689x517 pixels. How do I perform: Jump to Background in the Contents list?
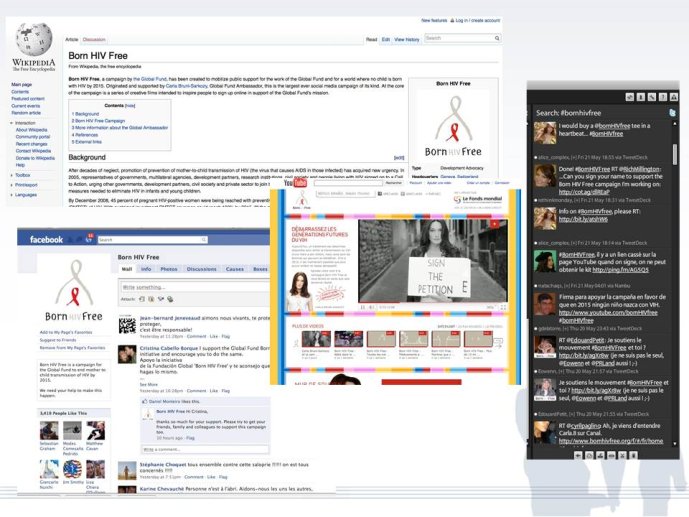pyautogui.click(x=85, y=114)
